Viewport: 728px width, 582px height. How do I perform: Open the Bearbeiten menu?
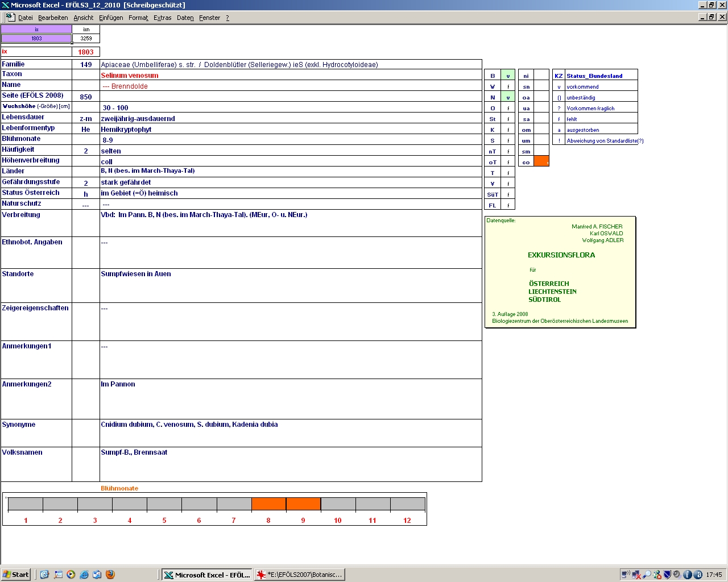pos(53,18)
